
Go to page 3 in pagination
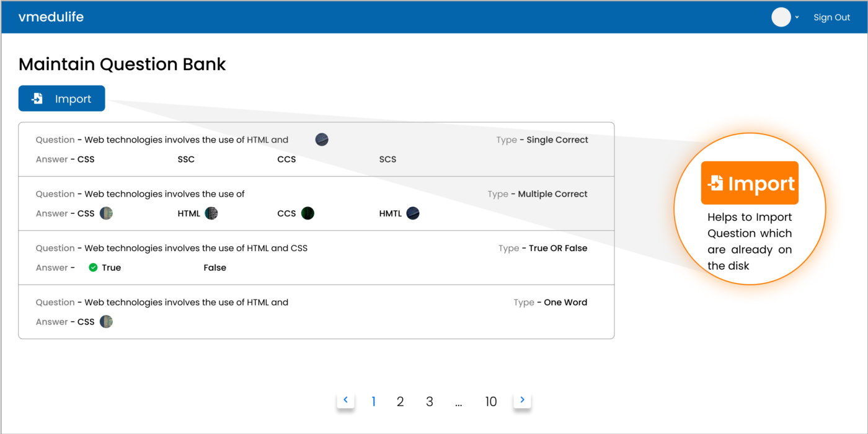pos(429,402)
